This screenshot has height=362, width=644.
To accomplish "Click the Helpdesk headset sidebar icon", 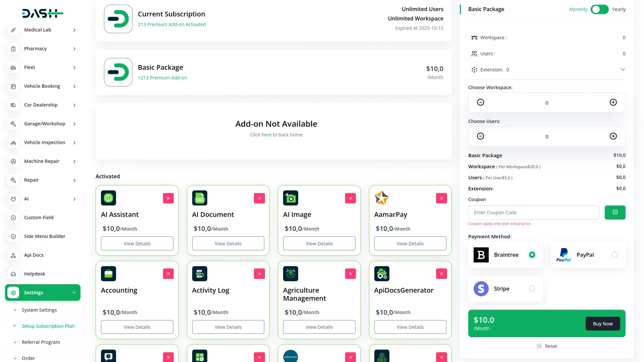I will 13,274.
